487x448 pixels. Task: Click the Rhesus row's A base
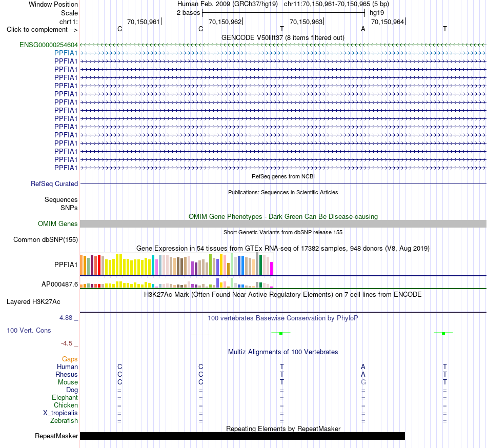[x=363, y=374]
